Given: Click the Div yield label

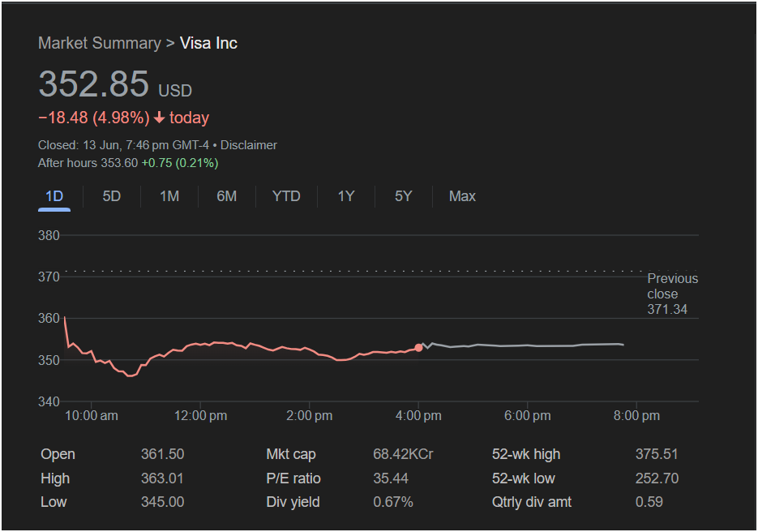Looking at the screenshot, I should coord(293,502).
